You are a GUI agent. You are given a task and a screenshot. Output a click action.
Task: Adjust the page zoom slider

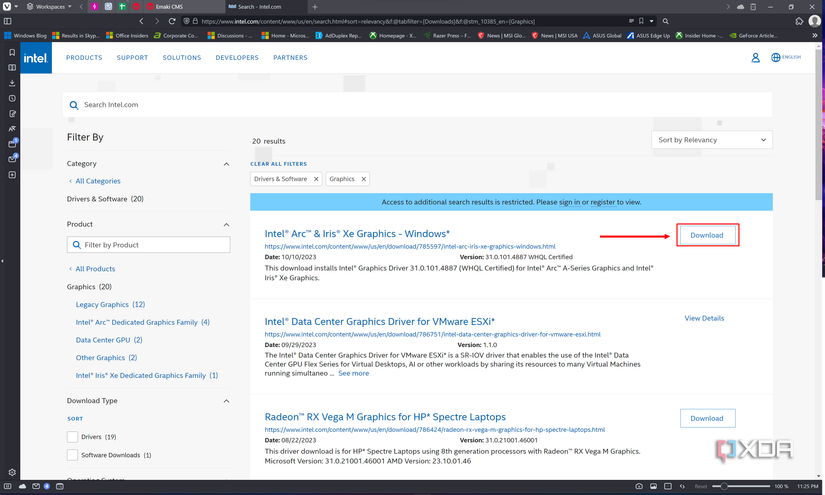(x=742, y=487)
